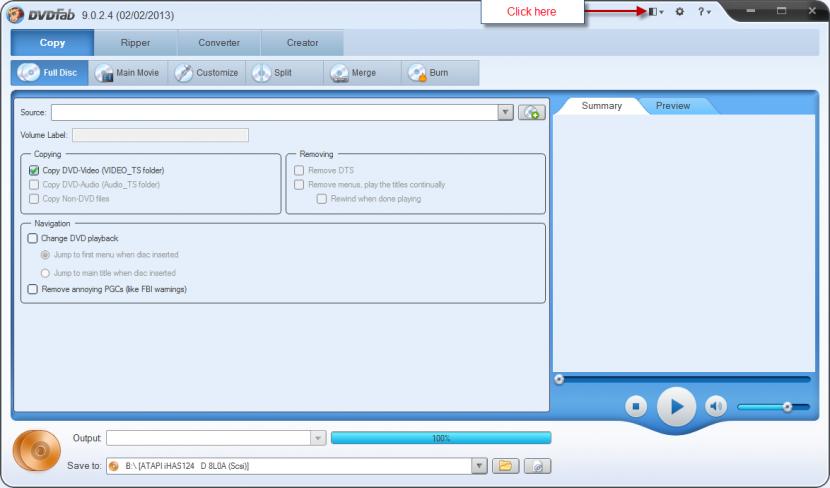The image size is (830, 488).
Task: Switch to the Creator tab
Action: [302, 43]
